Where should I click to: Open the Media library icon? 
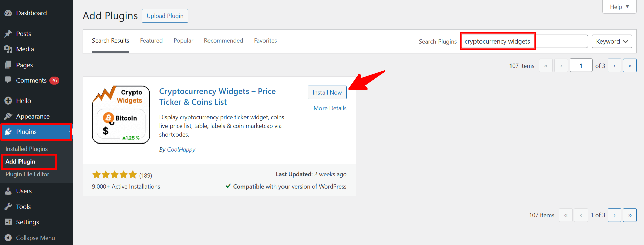pyautogui.click(x=8, y=49)
